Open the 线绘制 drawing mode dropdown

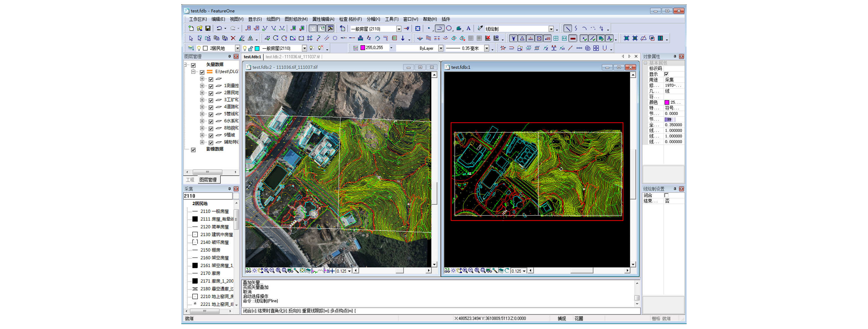(x=551, y=29)
